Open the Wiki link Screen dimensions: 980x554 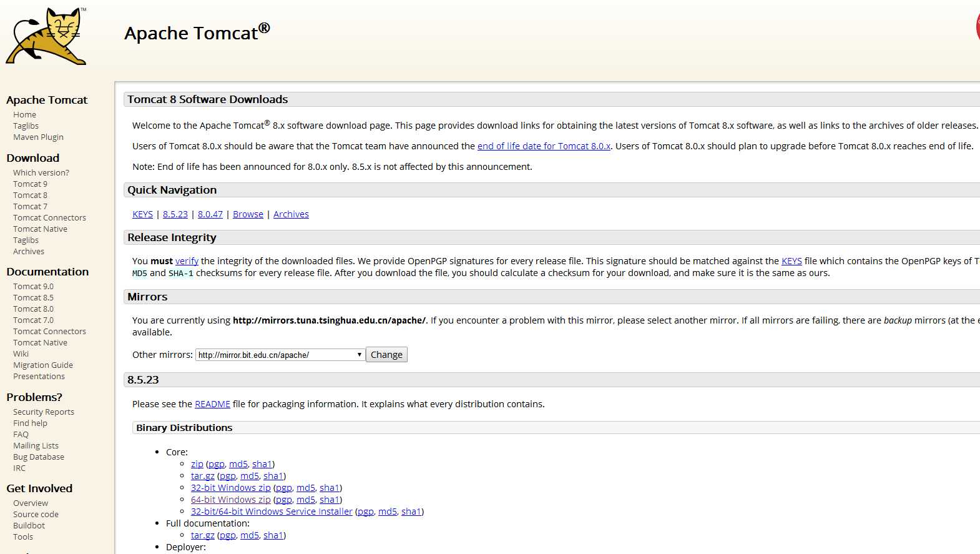[21, 354]
